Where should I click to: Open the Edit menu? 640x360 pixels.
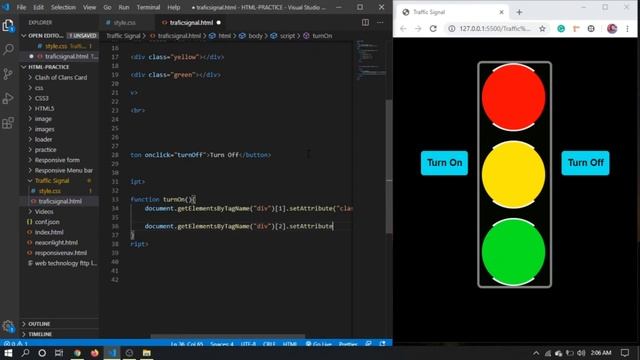point(38,7)
